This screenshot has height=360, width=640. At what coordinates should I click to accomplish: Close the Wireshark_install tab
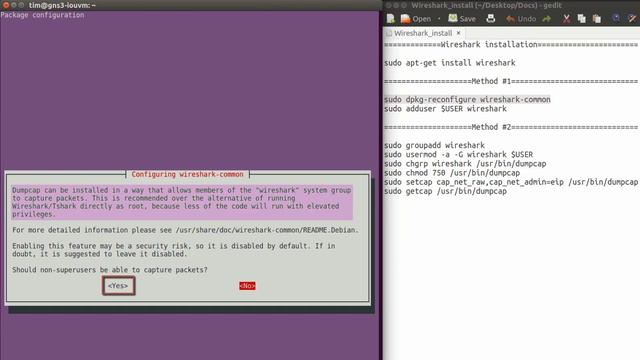459,33
